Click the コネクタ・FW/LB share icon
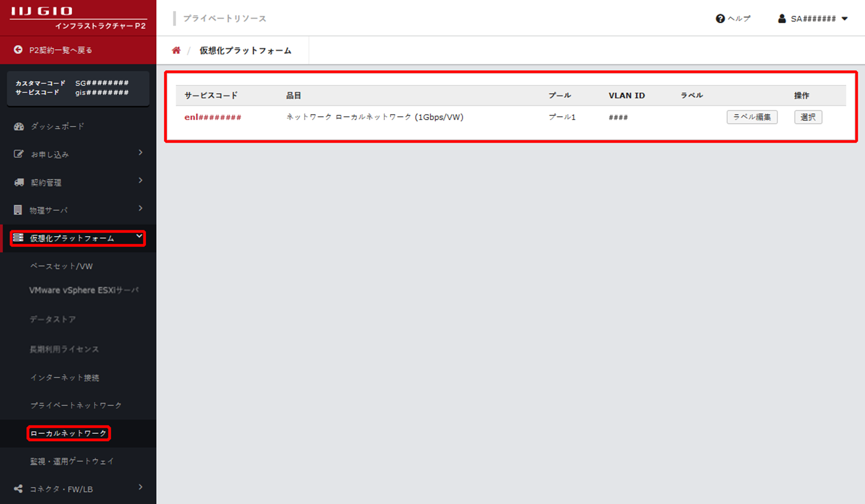Viewport: 865px width, 504px height. 18,489
